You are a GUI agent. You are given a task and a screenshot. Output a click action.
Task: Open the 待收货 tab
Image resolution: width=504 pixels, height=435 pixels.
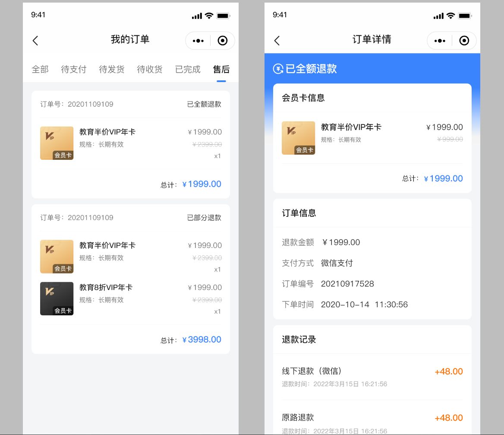pos(150,69)
